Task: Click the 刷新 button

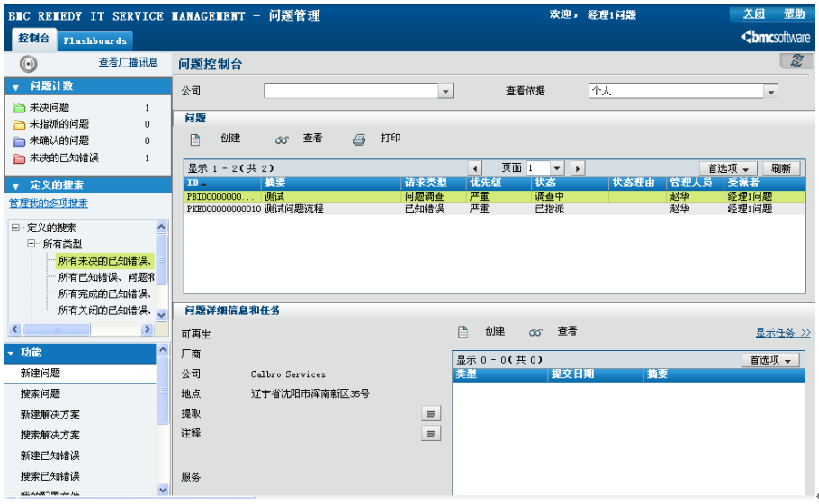Action: point(781,168)
